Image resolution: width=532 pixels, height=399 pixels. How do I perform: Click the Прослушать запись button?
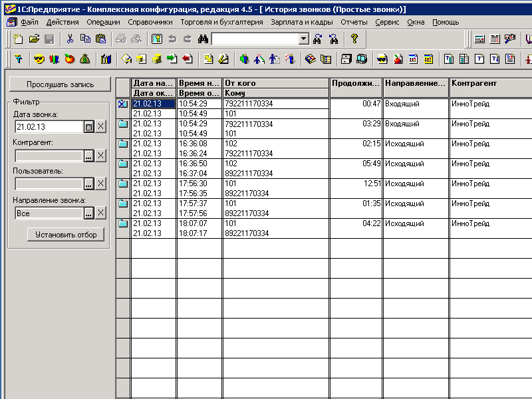60,84
